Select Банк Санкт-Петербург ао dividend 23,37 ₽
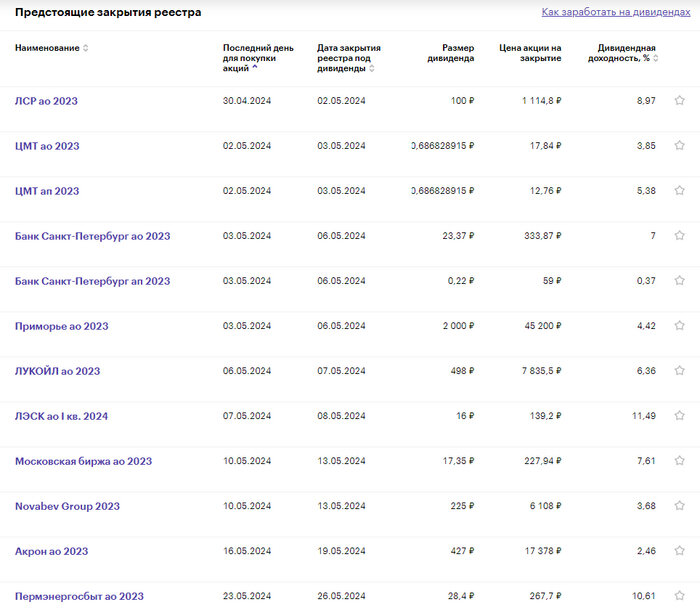 coord(458,236)
